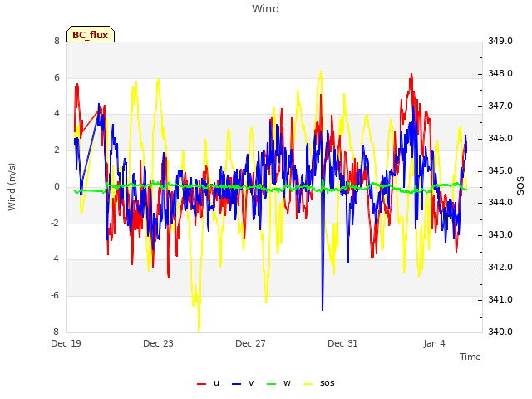Click the Wind (m/s) axis title
The image size is (532, 399).
pos(12,187)
